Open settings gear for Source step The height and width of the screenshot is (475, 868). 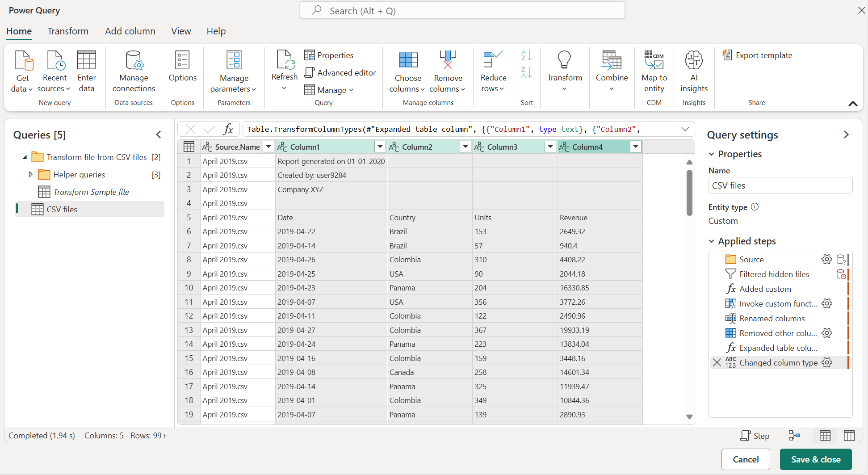(x=826, y=260)
